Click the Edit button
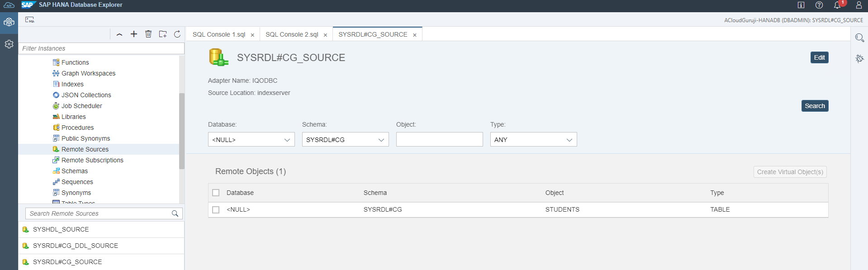The image size is (868, 270). 819,57
